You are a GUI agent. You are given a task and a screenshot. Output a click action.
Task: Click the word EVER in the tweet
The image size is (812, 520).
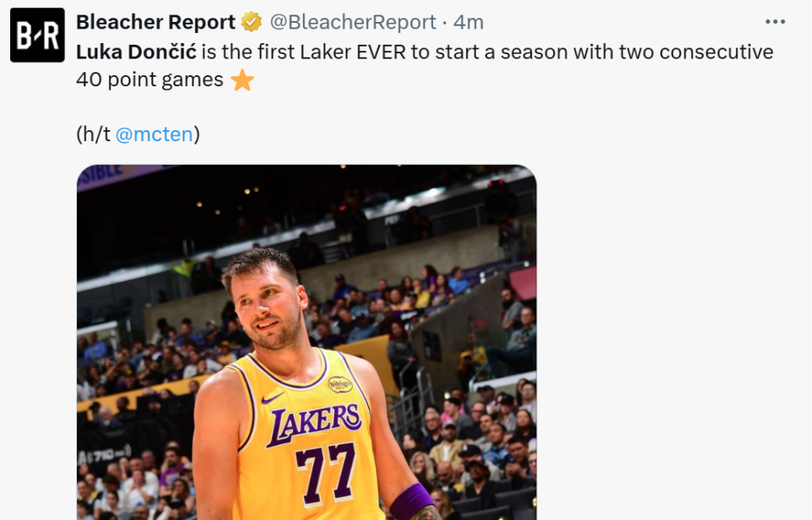(380, 52)
